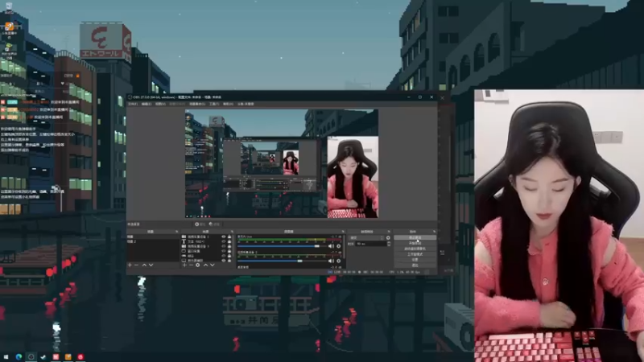Open the Scene Collection menu in OBS
This screenshot has width=644, height=362.
click(197, 104)
